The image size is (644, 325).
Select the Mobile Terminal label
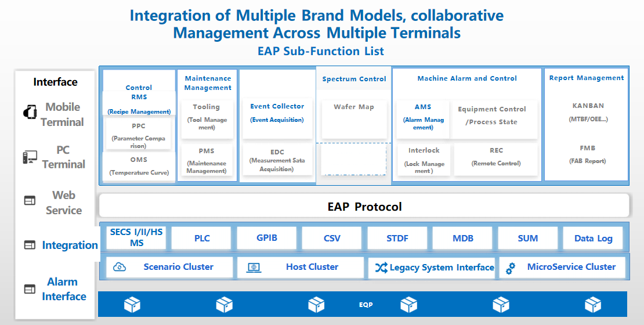63,114
